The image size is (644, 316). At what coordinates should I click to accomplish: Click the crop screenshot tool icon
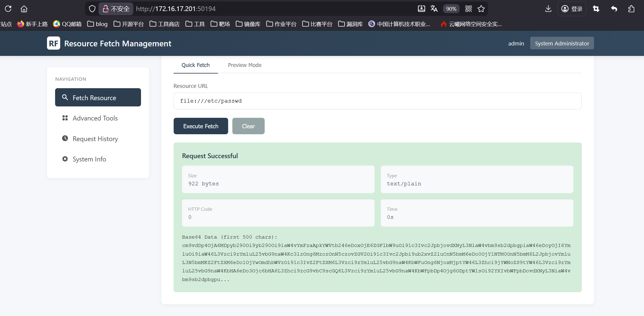(596, 9)
